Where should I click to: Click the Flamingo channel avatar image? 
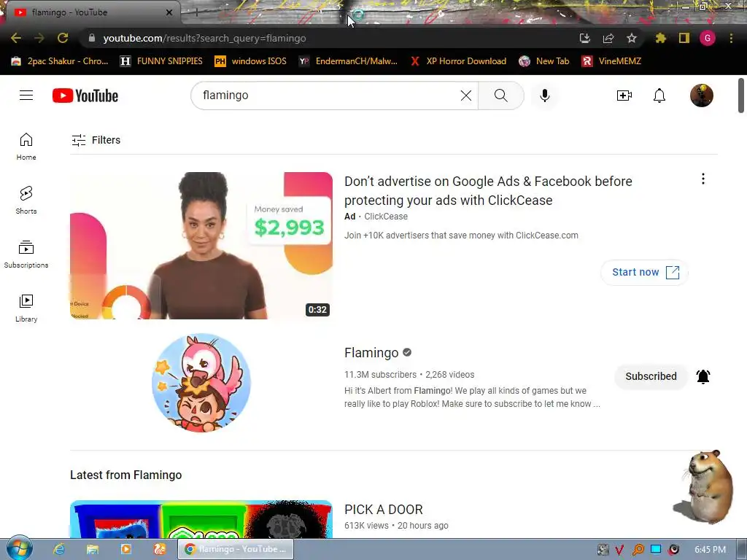(x=201, y=382)
